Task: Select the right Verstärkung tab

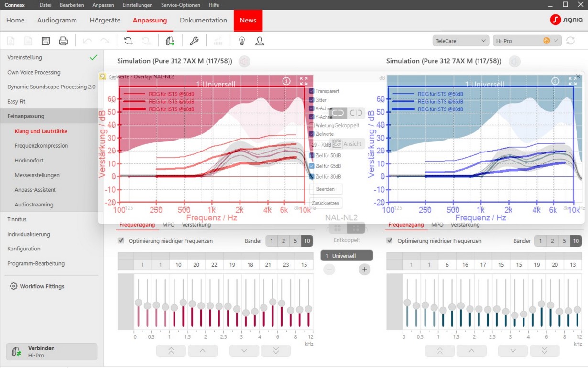Action: pos(465,225)
